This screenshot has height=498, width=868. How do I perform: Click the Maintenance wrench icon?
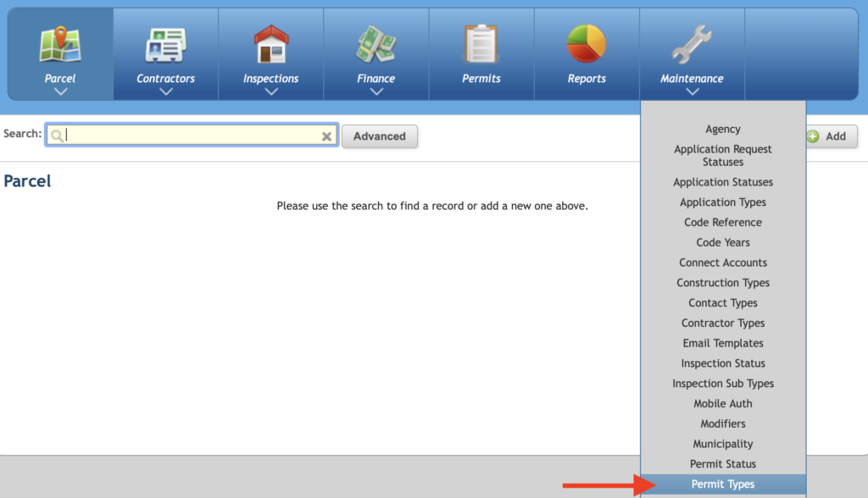tap(692, 44)
